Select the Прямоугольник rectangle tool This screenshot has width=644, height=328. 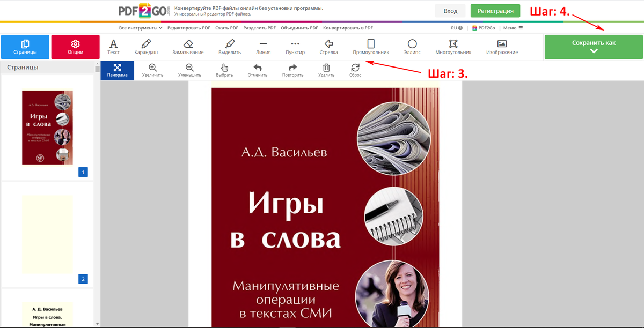(371, 47)
